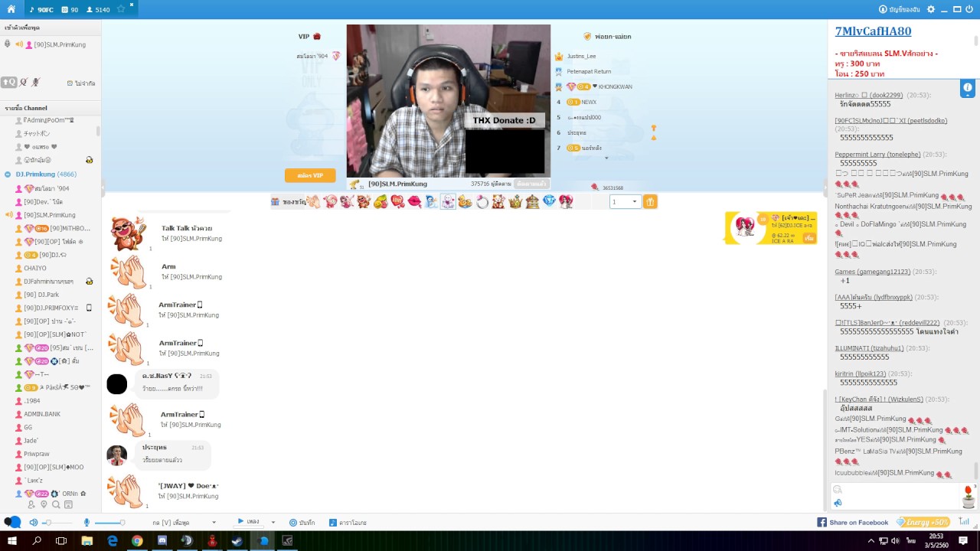980x551 pixels.
Task: Search the channel list with magnifier icon
Action: click(x=56, y=504)
